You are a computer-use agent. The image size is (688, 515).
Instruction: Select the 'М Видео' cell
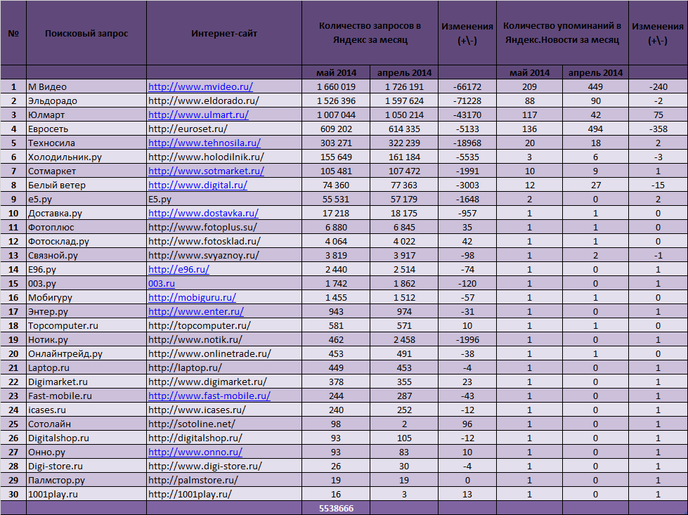click(86, 87)
